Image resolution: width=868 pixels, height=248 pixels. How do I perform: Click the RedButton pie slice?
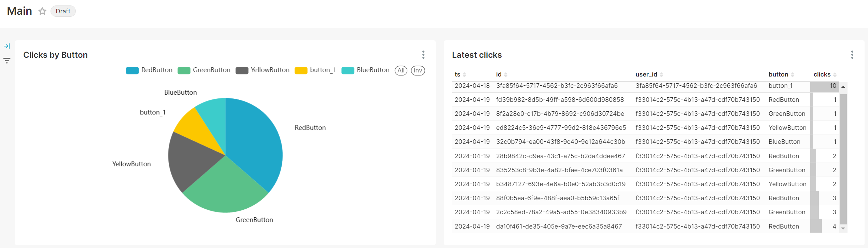pyautogui.click(x=254, y=143)
